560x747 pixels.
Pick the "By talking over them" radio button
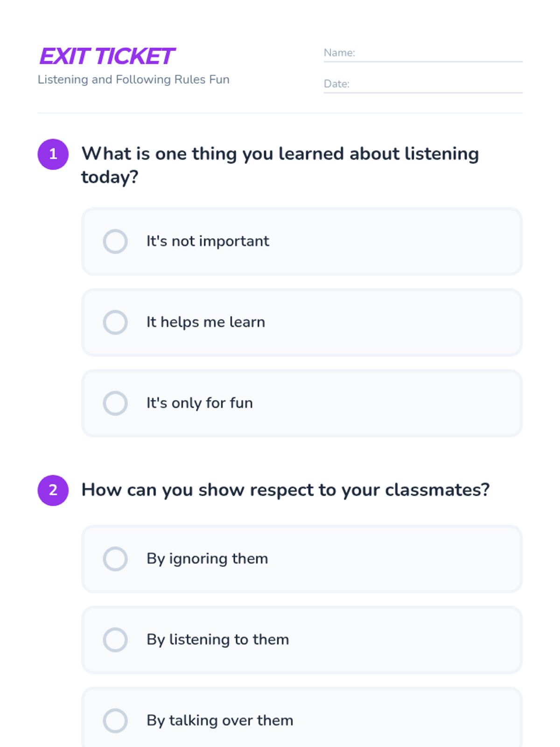tap(115, 720)
